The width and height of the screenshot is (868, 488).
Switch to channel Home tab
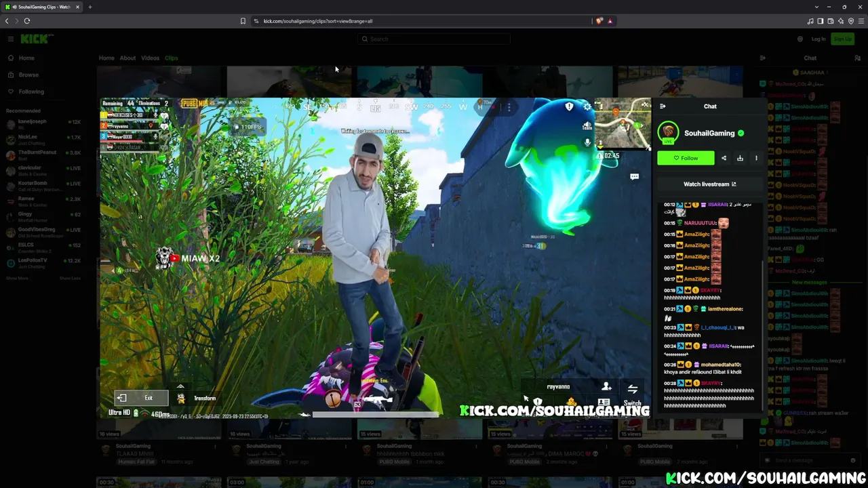click(106, 58)
